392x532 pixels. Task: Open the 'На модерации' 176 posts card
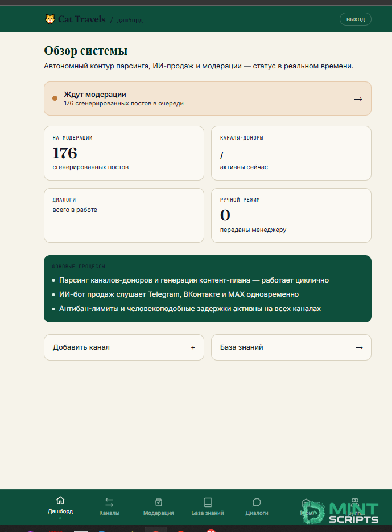[124, 153]
